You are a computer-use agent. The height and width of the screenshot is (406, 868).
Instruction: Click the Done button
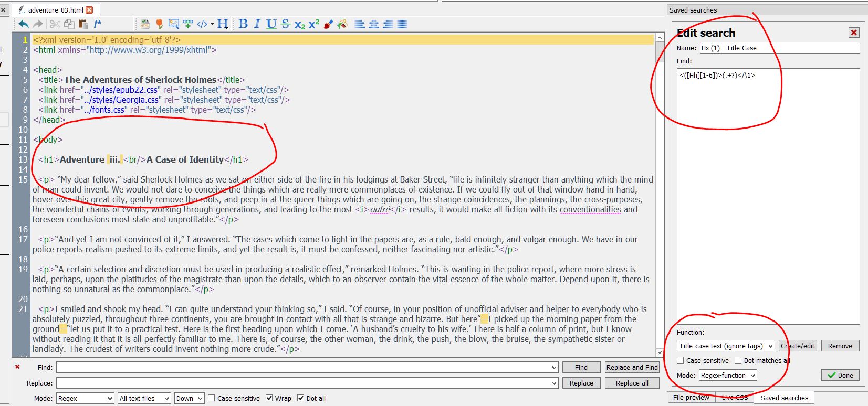[x=840, y=375]
